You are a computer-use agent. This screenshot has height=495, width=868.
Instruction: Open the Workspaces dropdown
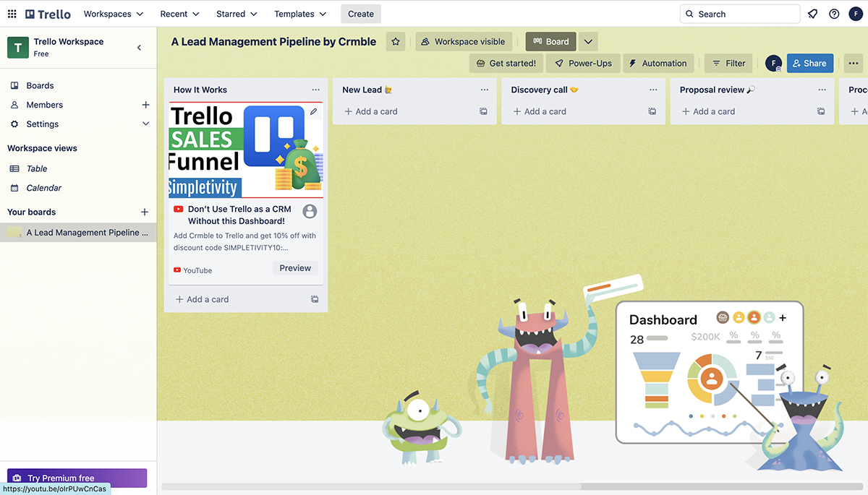pos(113,14)
